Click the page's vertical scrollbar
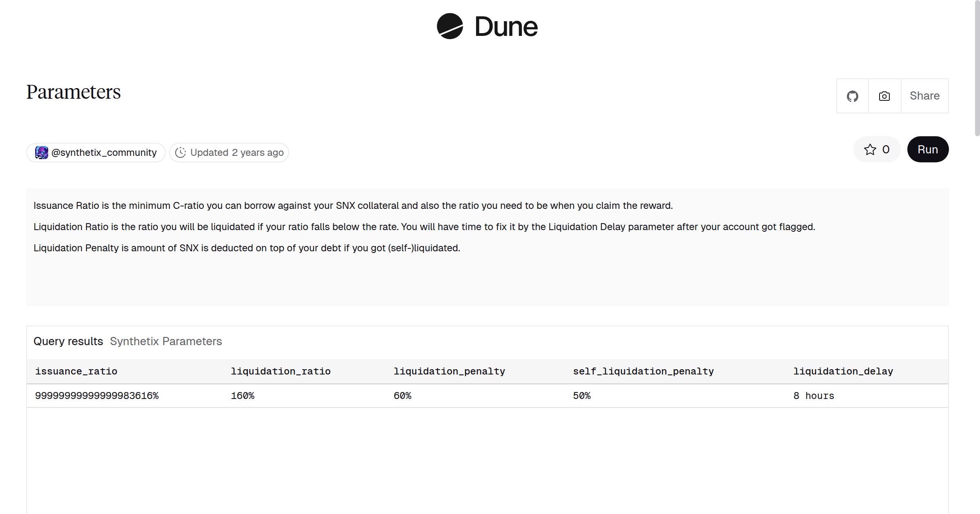The image size is (980, 514). click(x=977, y=69)
